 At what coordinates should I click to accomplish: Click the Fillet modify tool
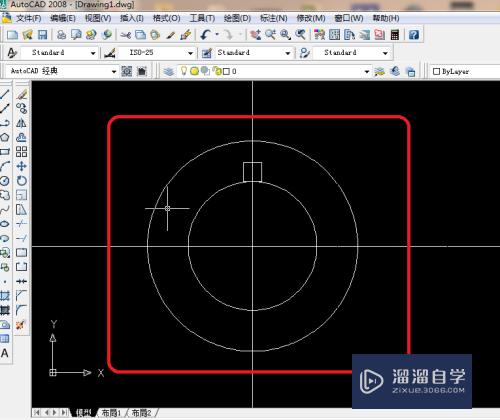(22, 310)
